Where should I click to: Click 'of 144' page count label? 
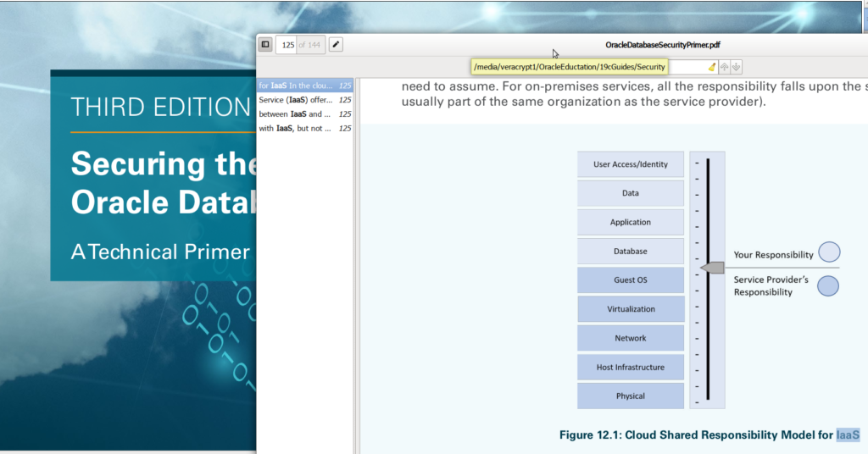[309, 45]
